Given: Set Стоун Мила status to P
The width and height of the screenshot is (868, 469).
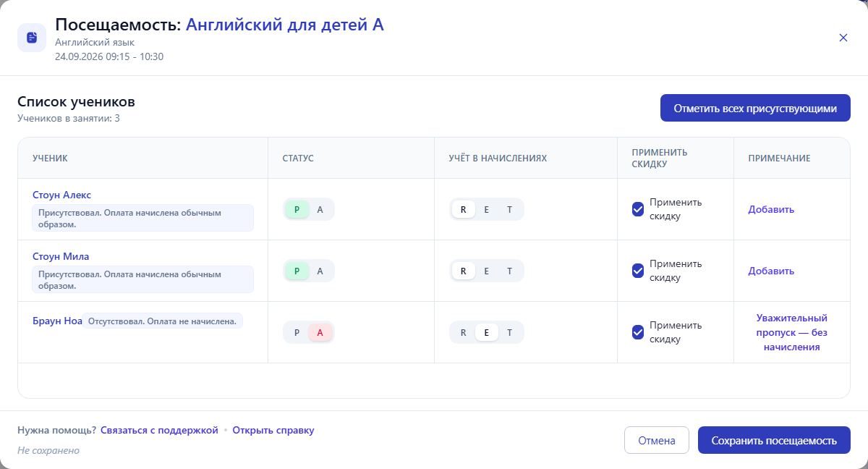Looking at the screenshot, I should click(297, 271).
